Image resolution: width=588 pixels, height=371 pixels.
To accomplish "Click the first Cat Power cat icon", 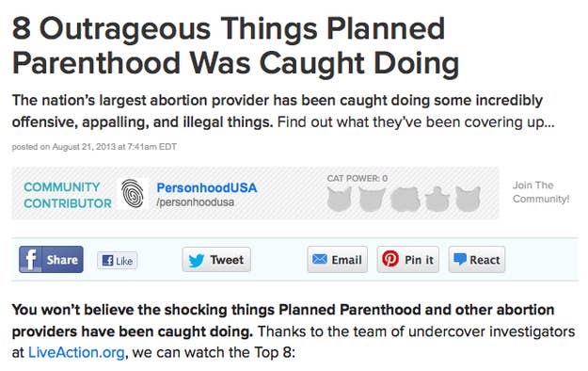I will point(340,199).
